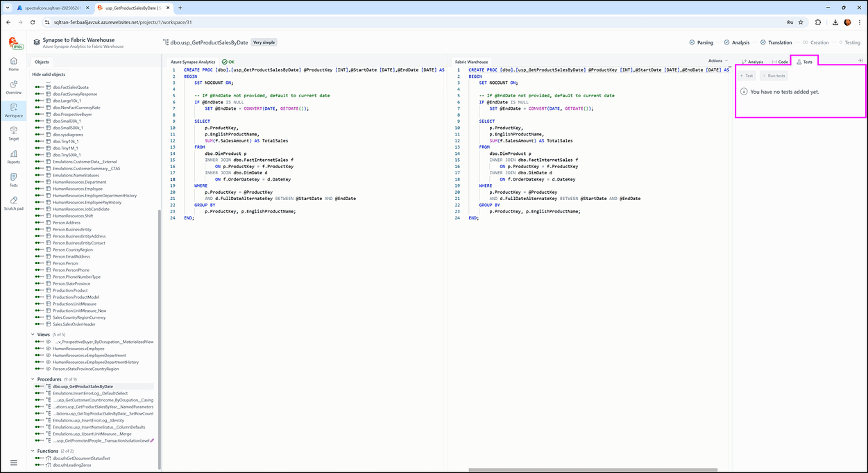Open the Home sidebar icon
The height and width of the screenshot is (473, 868).
click(x=14, y=64)
